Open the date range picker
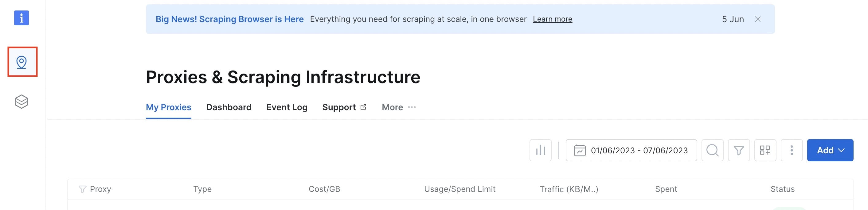 631,150
